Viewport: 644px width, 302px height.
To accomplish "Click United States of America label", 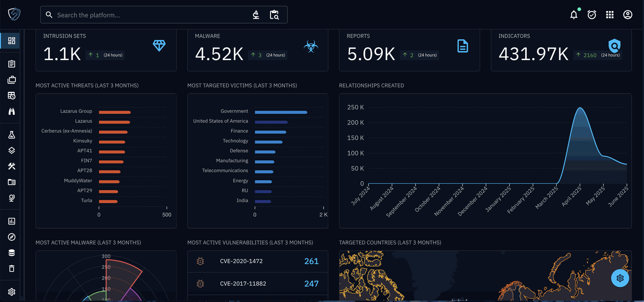I will click(221, 121).
